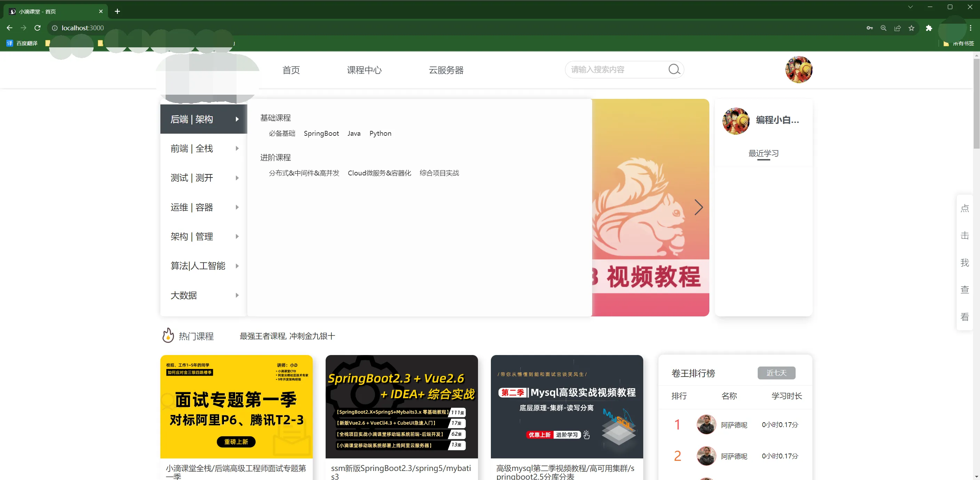980x480 pixels.
Task: Click the page vertical scrollbar thumb
Action: [x=976, y=103]
